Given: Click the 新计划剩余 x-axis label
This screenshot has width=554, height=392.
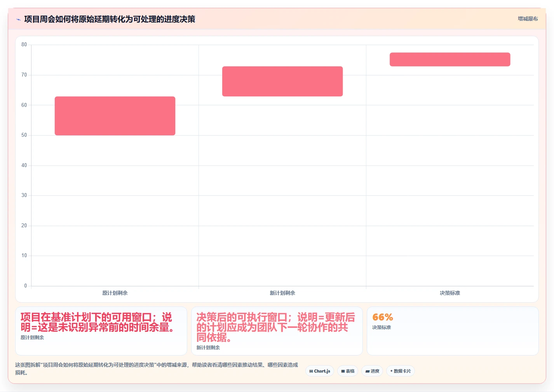Looking at the screenshot, I should [x=282, y=293].
